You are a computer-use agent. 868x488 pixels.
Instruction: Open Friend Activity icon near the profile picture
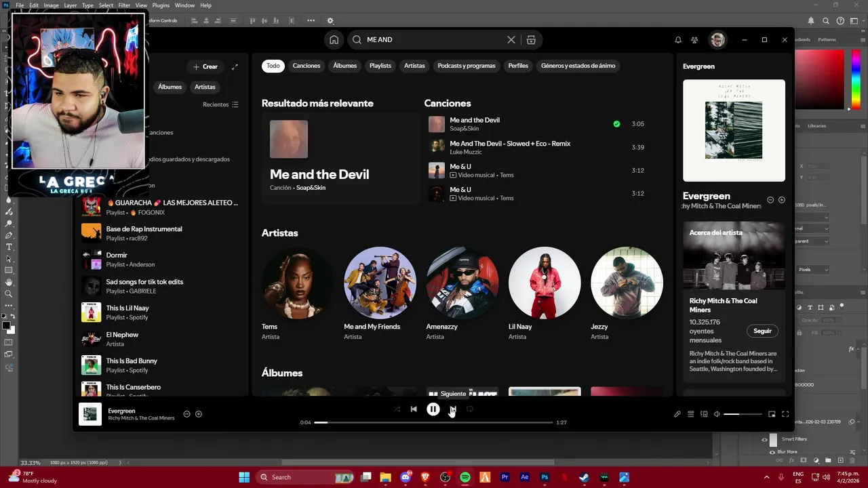pos(694,40)
